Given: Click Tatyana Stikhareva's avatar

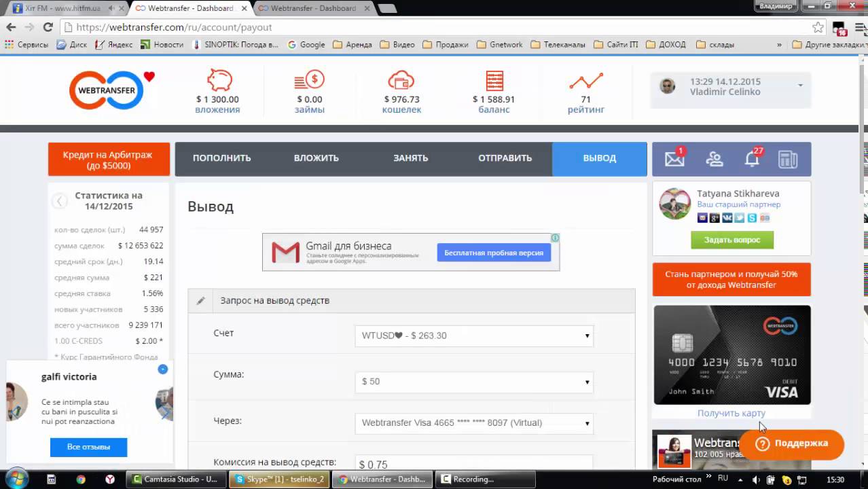Looking at the screenshot, I should coord(675,204).
